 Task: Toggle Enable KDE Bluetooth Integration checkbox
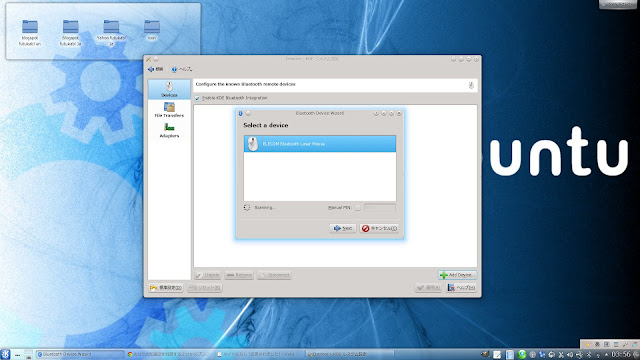tap(197, 98)
